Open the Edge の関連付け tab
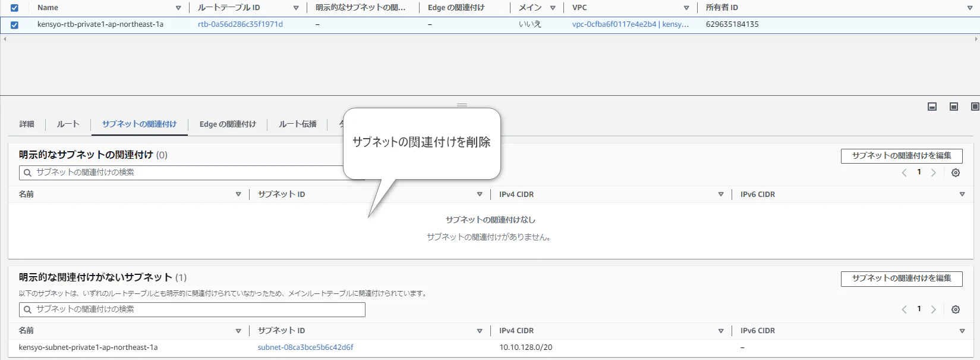This screenshot has height=360, width=980. tap(228, 124)
